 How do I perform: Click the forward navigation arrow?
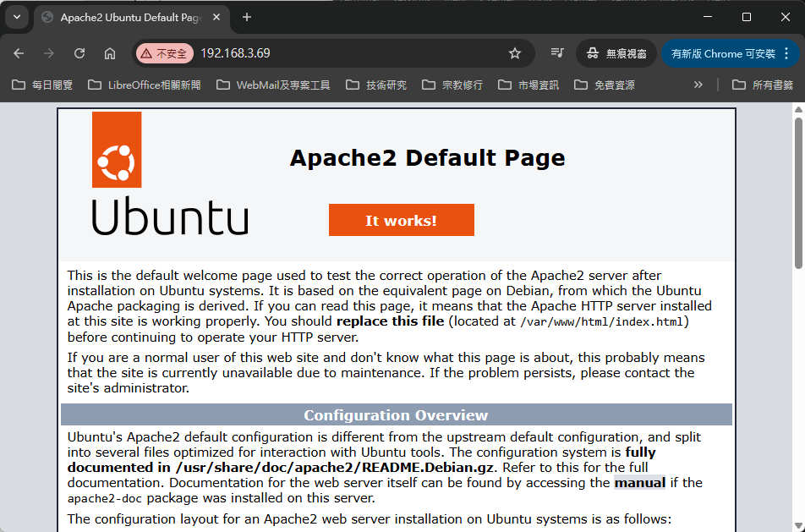point(49,53)
